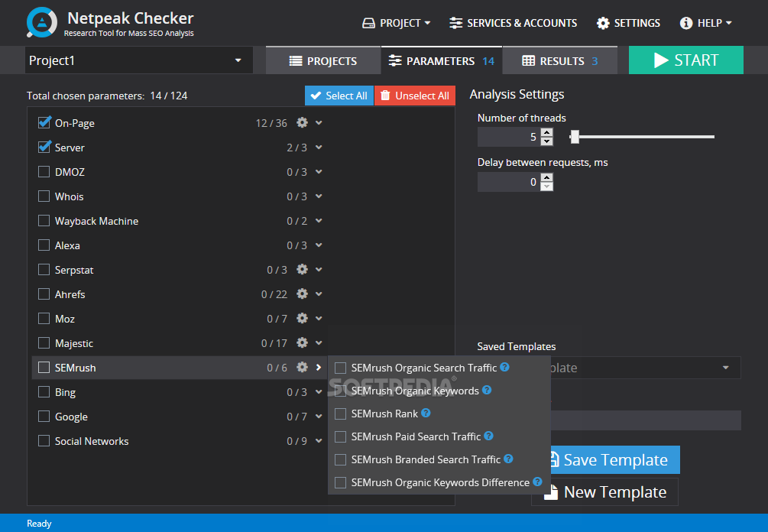Enable the Whois checkbox
768x532 pixels.
coord(44,196)
